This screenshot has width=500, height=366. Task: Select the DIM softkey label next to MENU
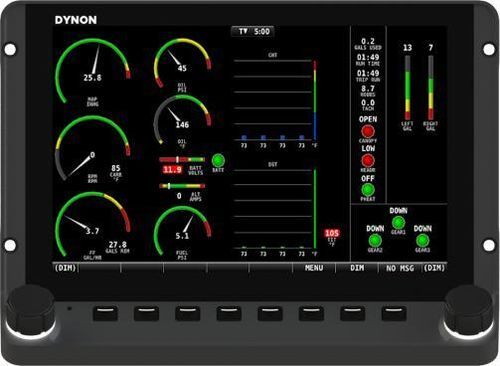point(357,268)
